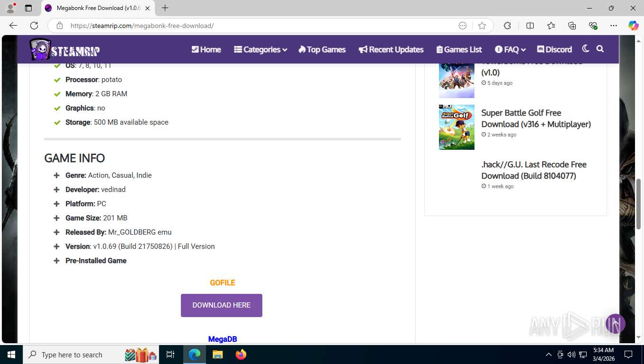
Task: Click the MegaDB link
Action: tap(223, 339)
